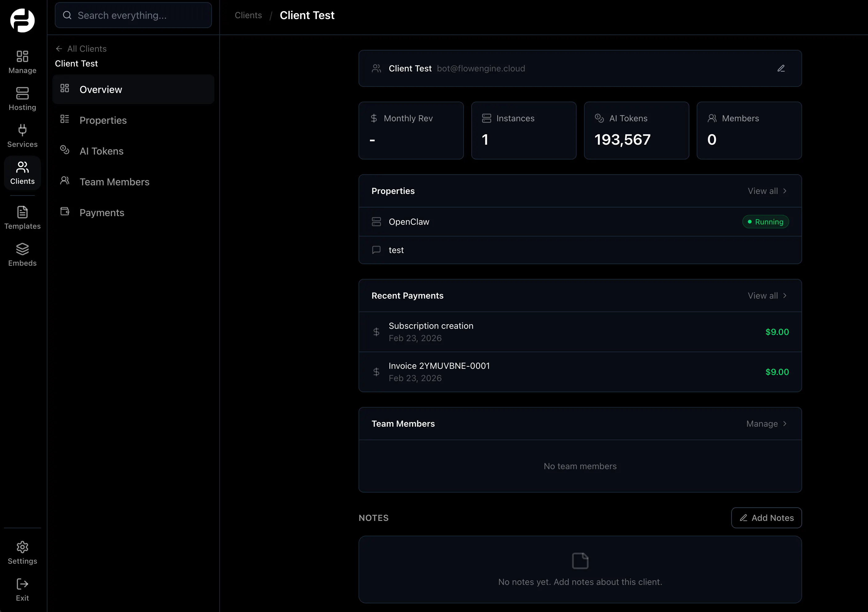This screenshot has height=612, width=868.
Task: Click the user icon beside Client Test header
Action: click(x=376, y=68)
